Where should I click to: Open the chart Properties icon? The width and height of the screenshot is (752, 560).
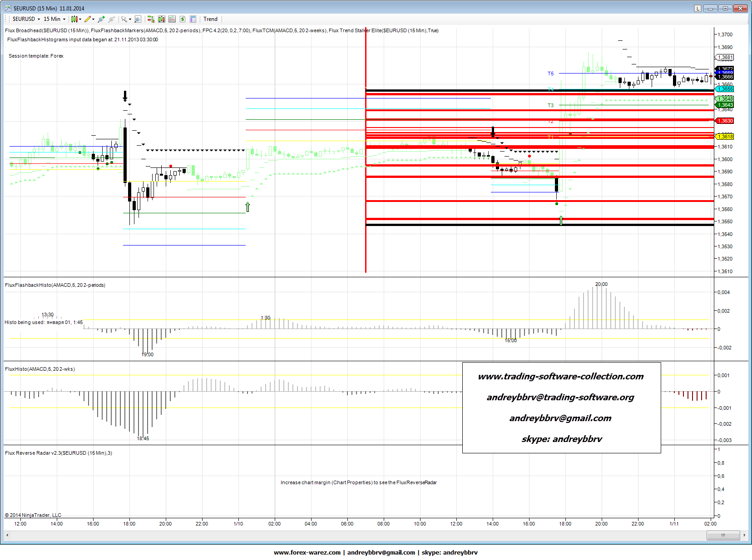coord(193,19)
